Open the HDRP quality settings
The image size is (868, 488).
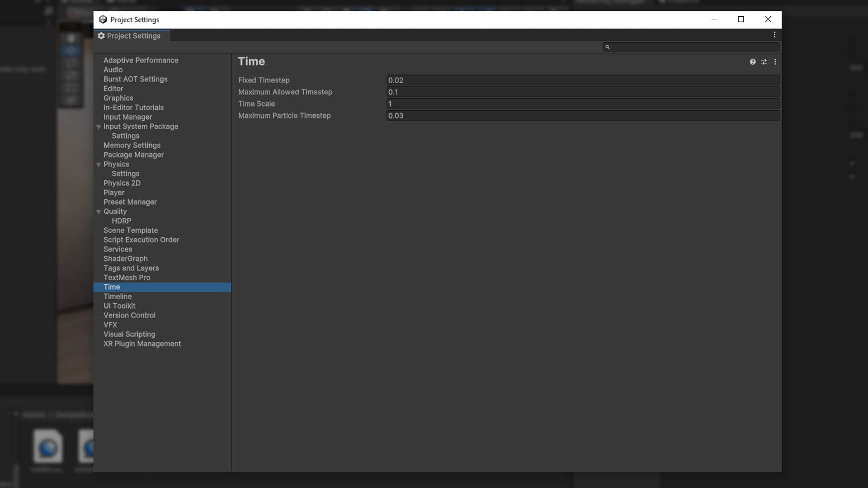pyautogui.click(x=121, y=221)
